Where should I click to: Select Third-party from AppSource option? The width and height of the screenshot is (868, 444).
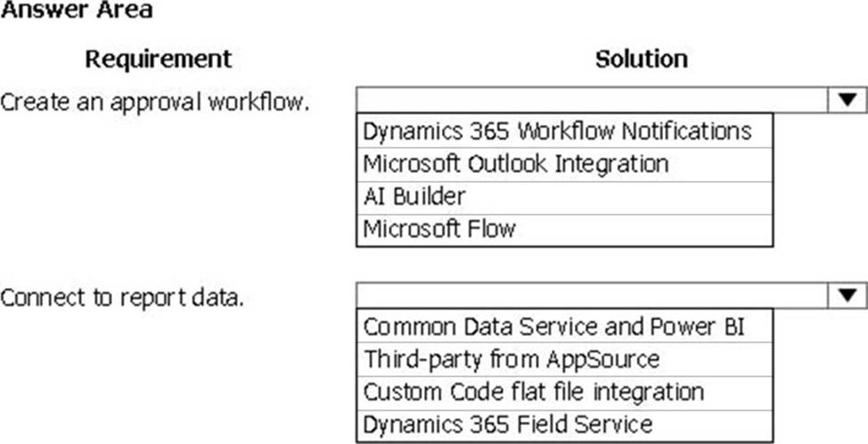[x=565, y=359]
